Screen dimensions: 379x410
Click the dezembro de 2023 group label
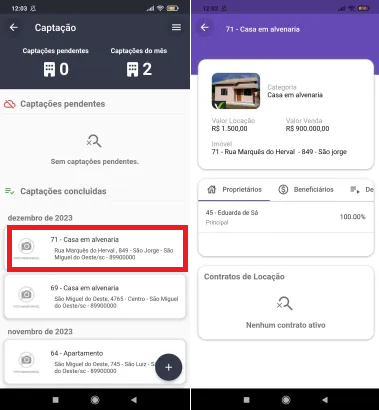40,218
